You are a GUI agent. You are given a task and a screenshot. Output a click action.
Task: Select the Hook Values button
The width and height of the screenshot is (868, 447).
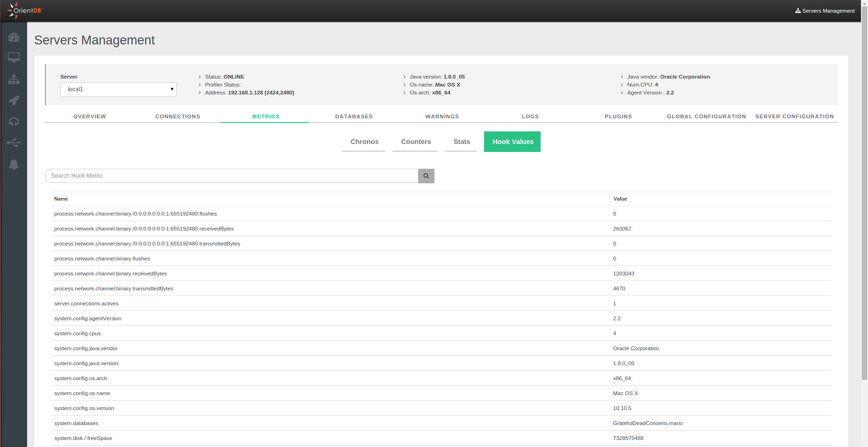513,142
